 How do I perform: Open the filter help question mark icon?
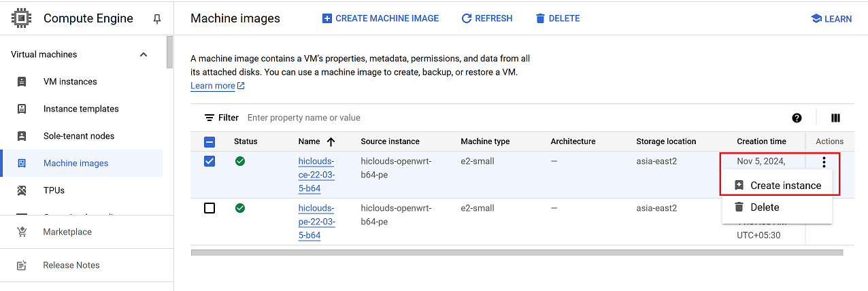pos(797,118)
